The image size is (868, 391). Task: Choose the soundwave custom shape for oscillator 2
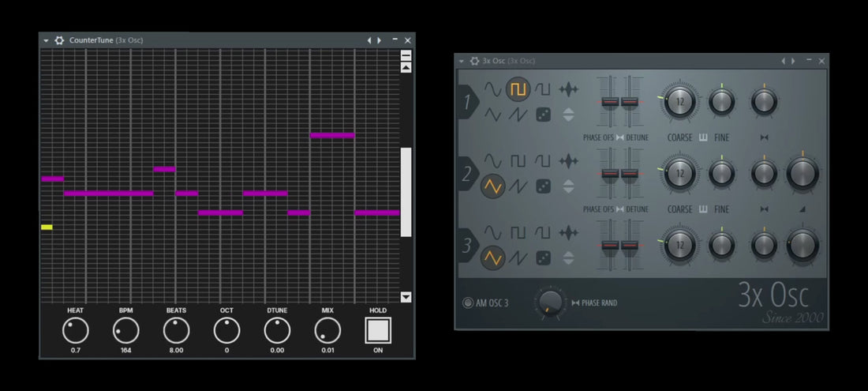[x=568, y=161]
